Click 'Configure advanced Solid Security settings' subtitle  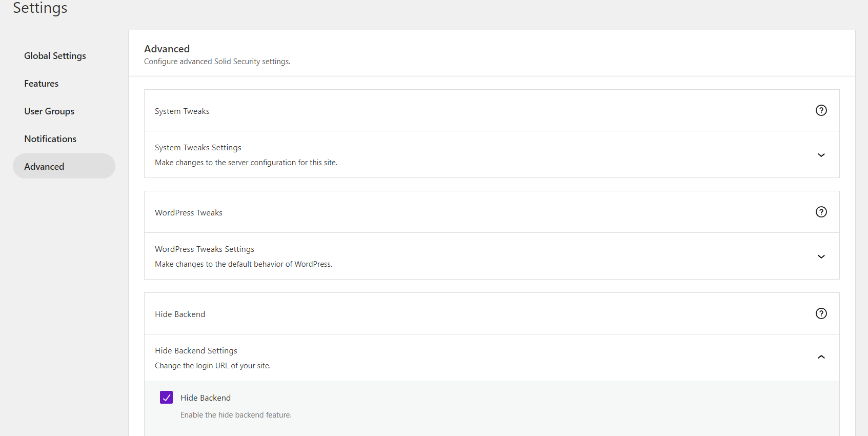217,62
